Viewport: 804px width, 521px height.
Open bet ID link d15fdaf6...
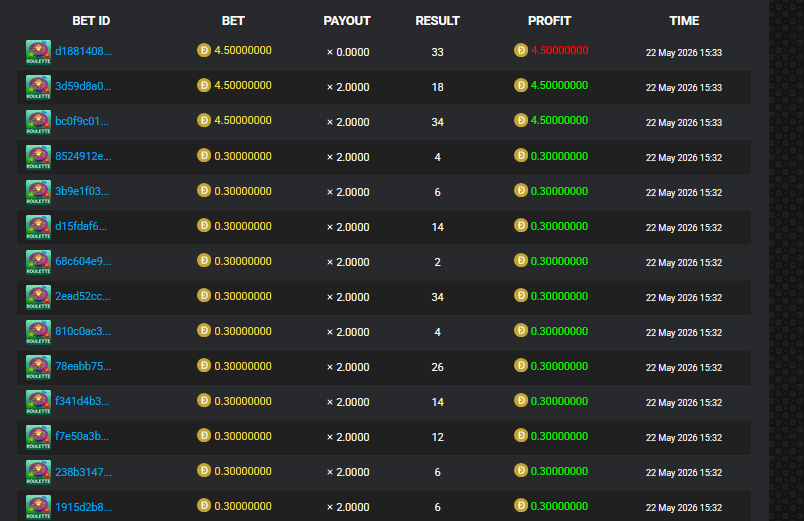pos(81,226)
